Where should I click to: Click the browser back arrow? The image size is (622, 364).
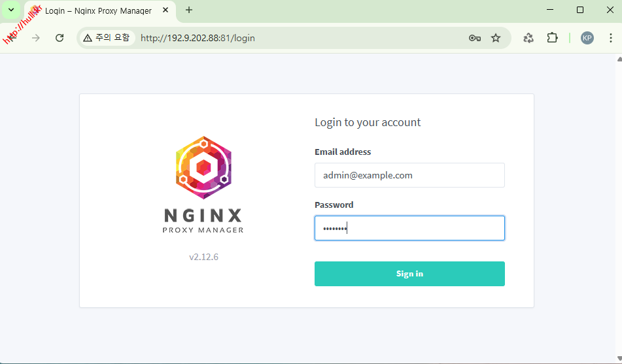pyautogui.click(x=12, y=38)
